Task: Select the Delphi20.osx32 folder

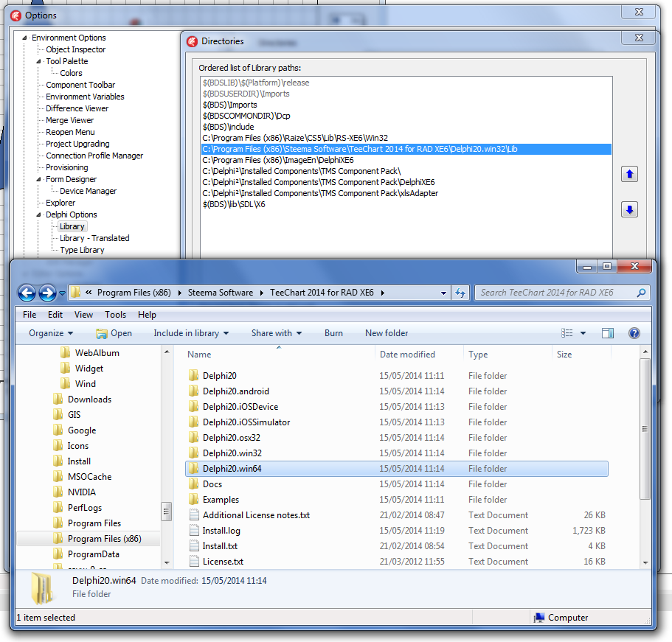Action: 232,437
